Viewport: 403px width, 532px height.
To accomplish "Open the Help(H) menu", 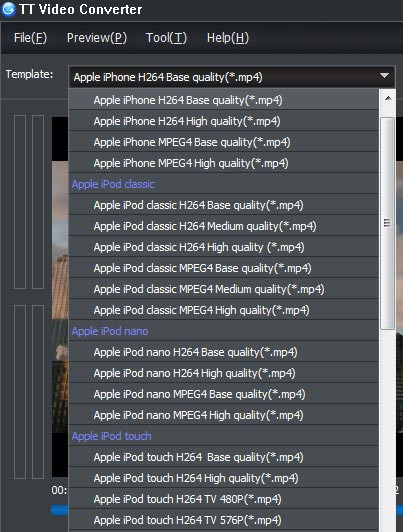I will [x=228, y=38].
